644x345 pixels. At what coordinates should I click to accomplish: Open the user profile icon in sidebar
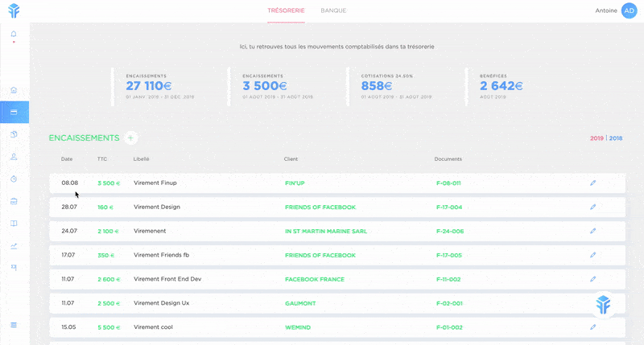tap(14, 157)
